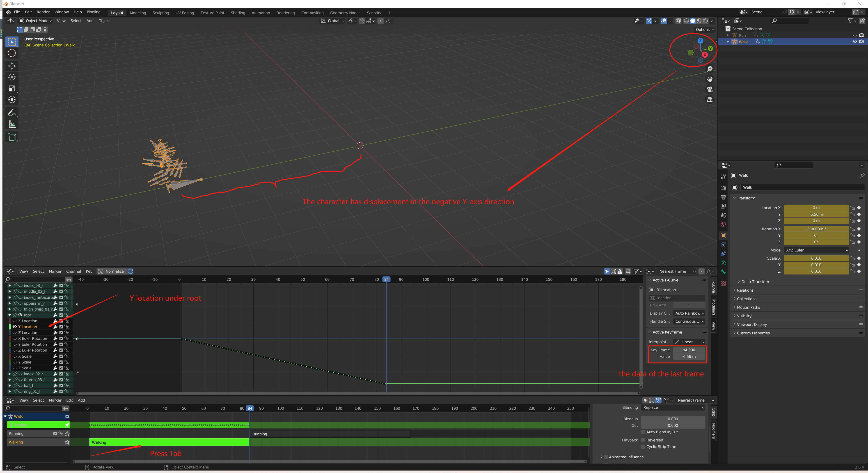Open the Render menu
868x473 pixels.
click(43, 12)
